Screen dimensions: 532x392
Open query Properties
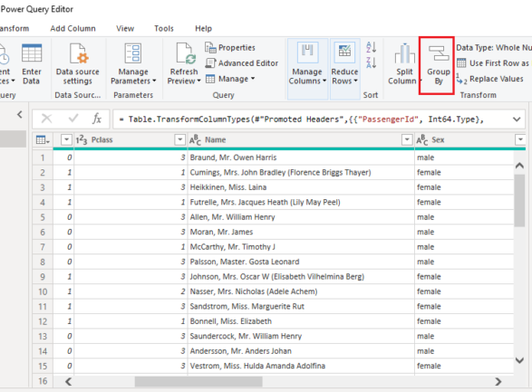pyautogui.click(x=229, y=47)
